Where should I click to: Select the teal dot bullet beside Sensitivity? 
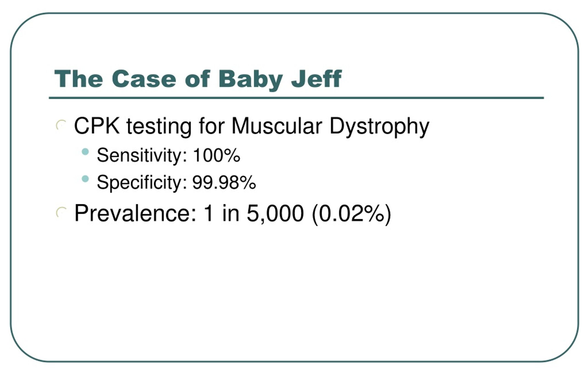(x=85, y=152)
